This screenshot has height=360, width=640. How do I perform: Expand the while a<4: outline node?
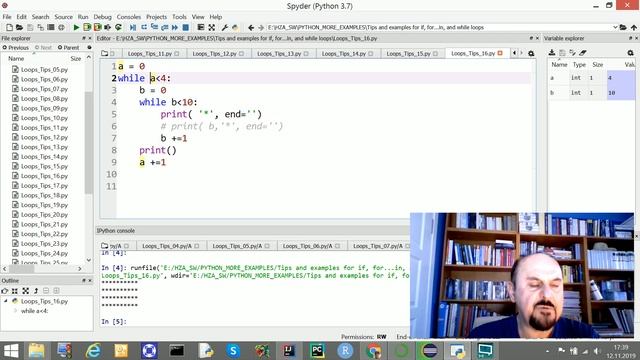16,311
